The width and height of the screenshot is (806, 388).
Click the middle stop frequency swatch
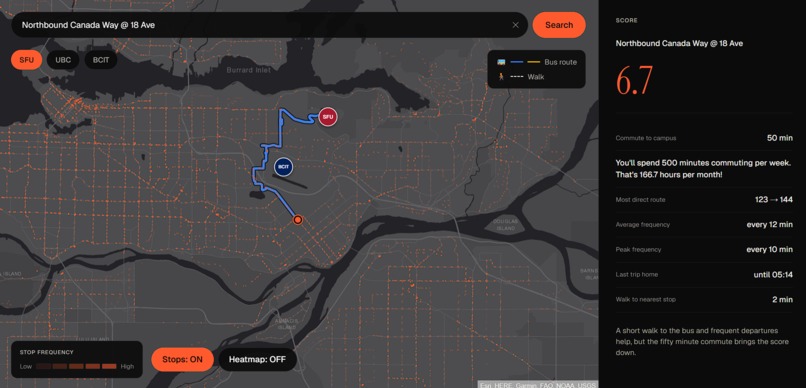coord(76,366)
